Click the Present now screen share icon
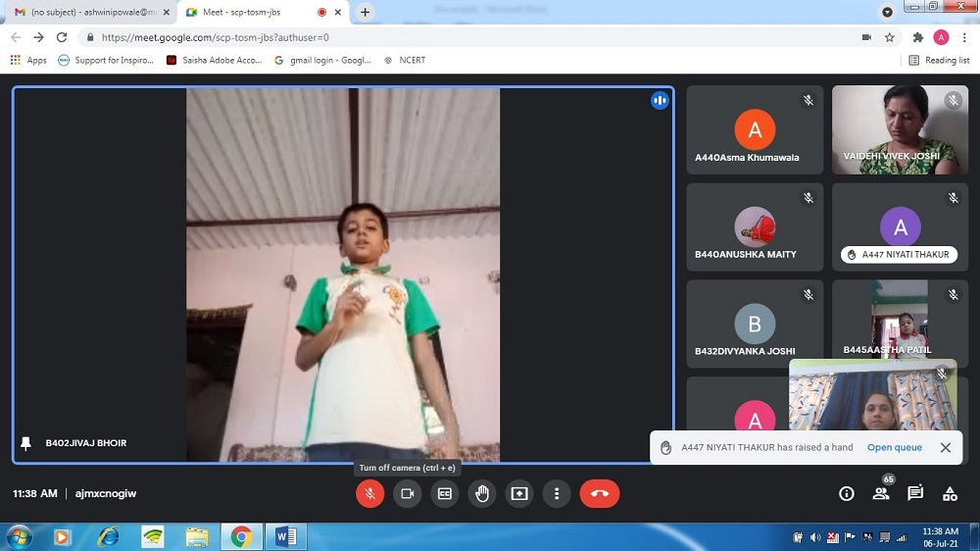The width and height of the screenshot is (980, 551). pos(519,493)
